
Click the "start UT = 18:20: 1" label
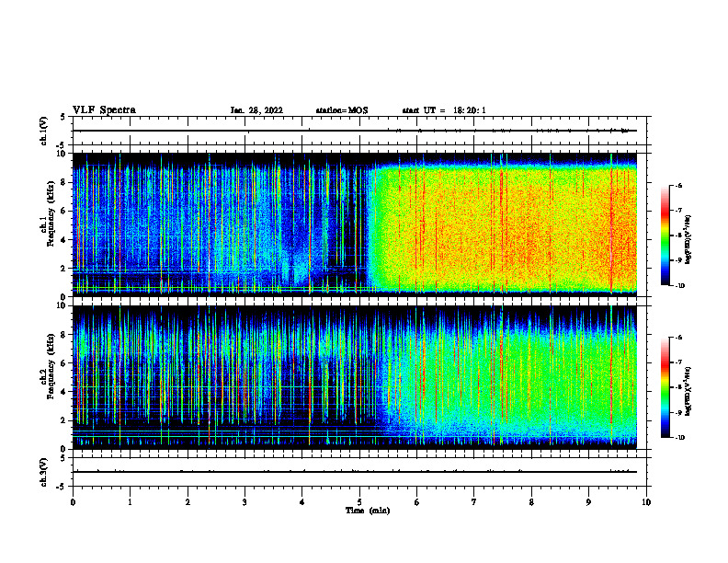(x=444, y=110)
